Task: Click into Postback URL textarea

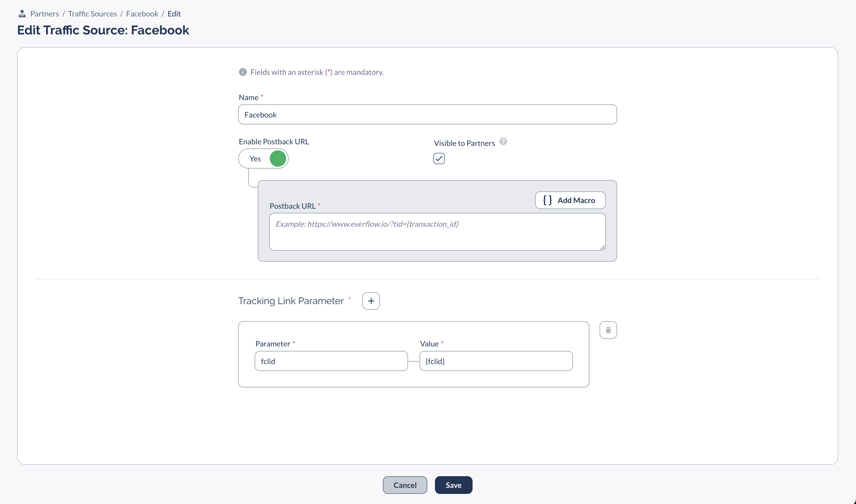Action: click(x=437, y=232)
